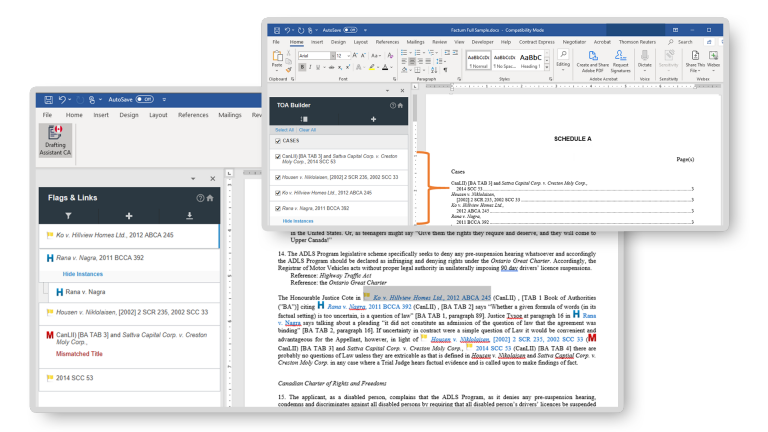The image size is (768, 432).
Task: Uncheck the CASES checkbox in TOA Builder
Action: (x=278, y=141)
